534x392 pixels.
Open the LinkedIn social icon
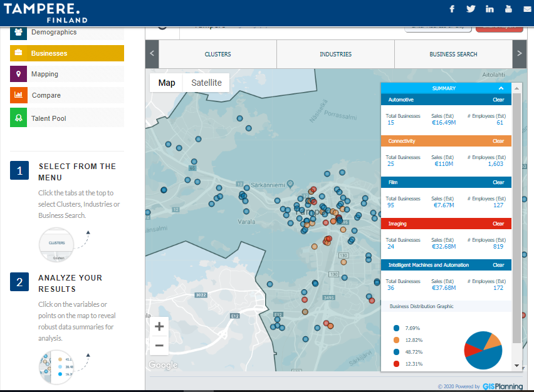click(490, 9)
